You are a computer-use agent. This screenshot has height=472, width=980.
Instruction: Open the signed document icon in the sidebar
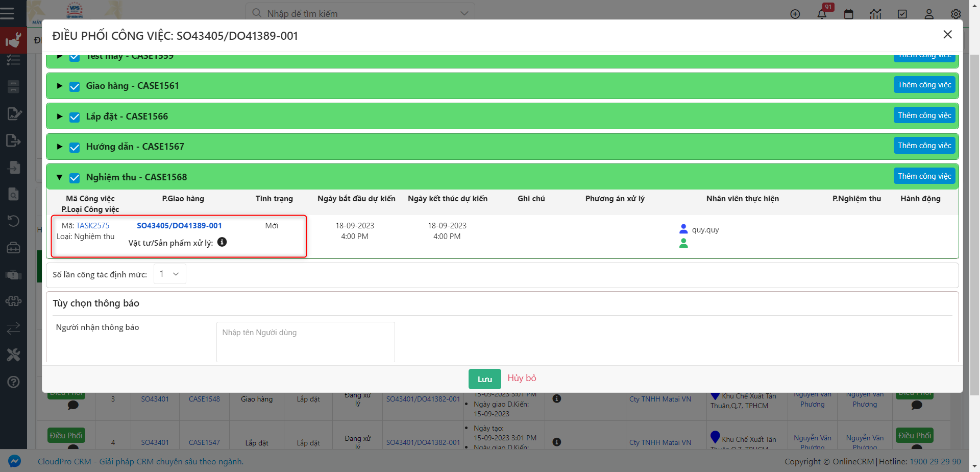click(14, 113)
